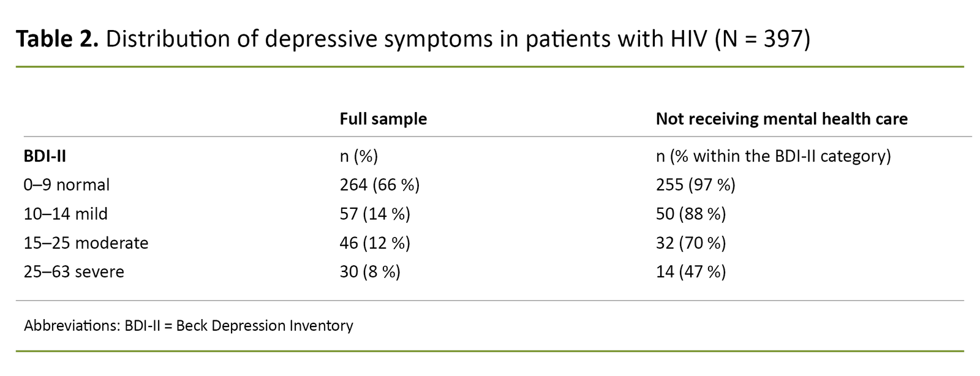The height and width of the screenshot is (376, 980).
Task: Select the 25–63 severe row label
Action: [x=73, y=272]
